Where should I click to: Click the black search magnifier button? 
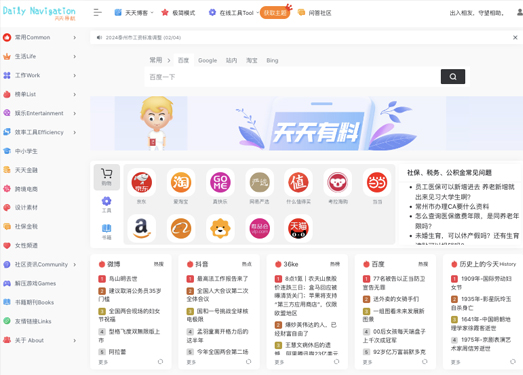pos(453,77)
